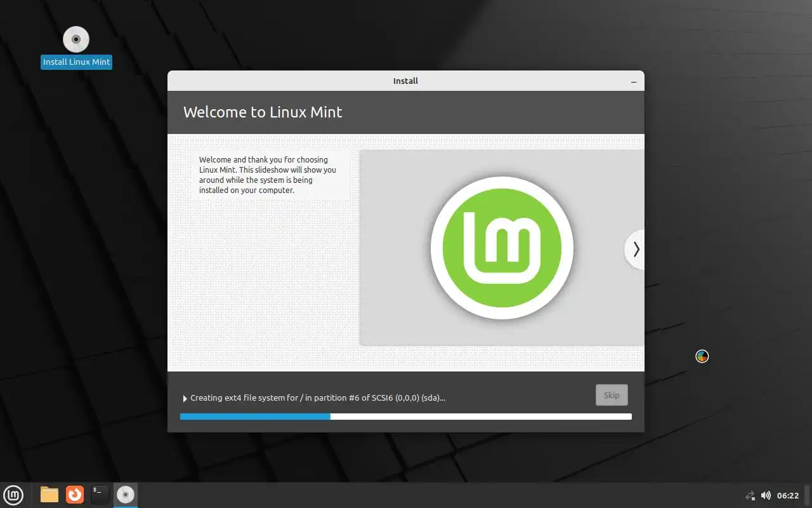Viewport: 812px width, 508px height.
Task: Open the clock showing 06:22
Action: pos(788,495)
